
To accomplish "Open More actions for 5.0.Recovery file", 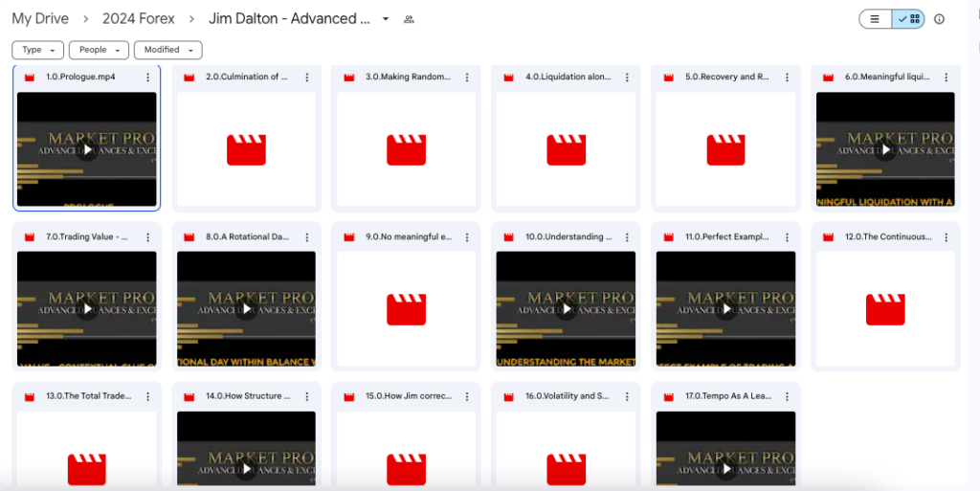I will (787, 78).
